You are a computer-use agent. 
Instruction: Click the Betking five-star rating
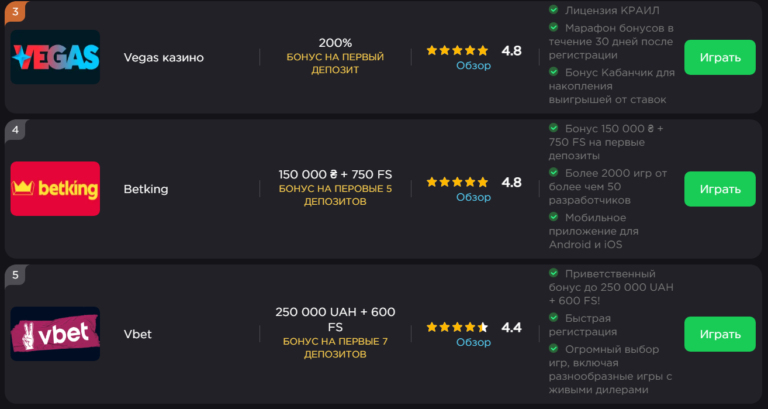(x=457, y=182)
